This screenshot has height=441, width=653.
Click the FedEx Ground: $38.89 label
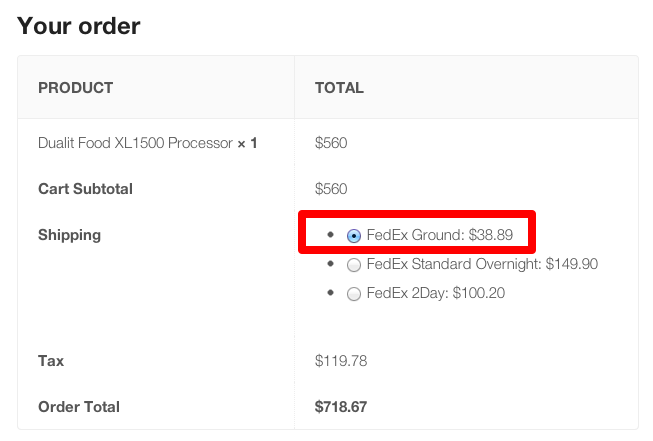(x=440, y=235)
